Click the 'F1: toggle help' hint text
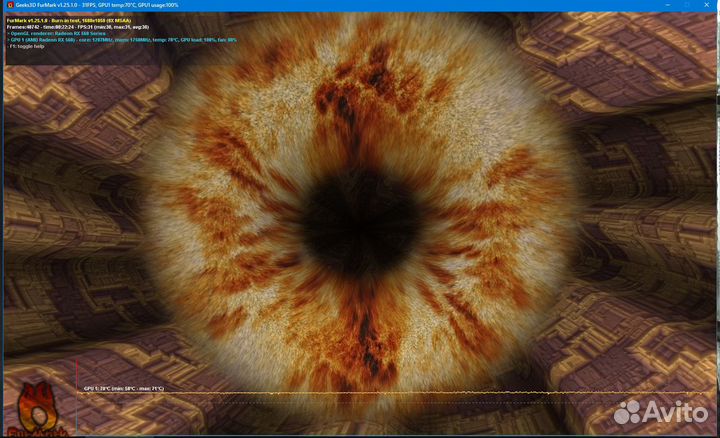Screen dimensions: 720x438 coord(26,47)
